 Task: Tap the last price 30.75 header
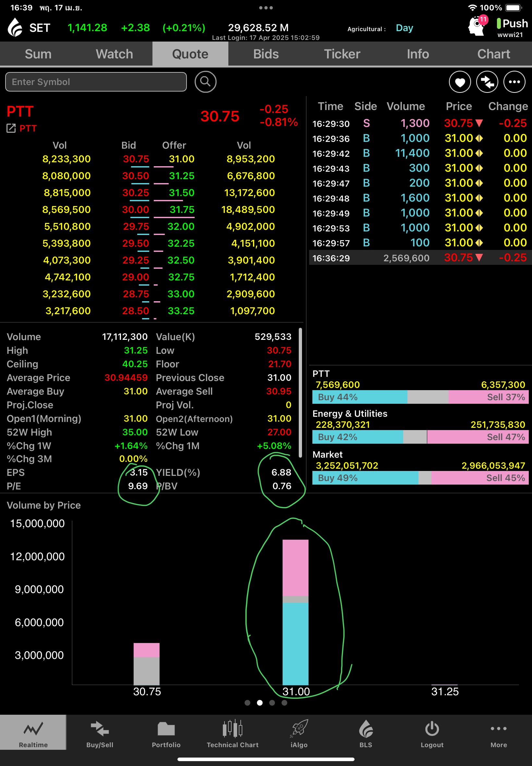click(220, 117)
